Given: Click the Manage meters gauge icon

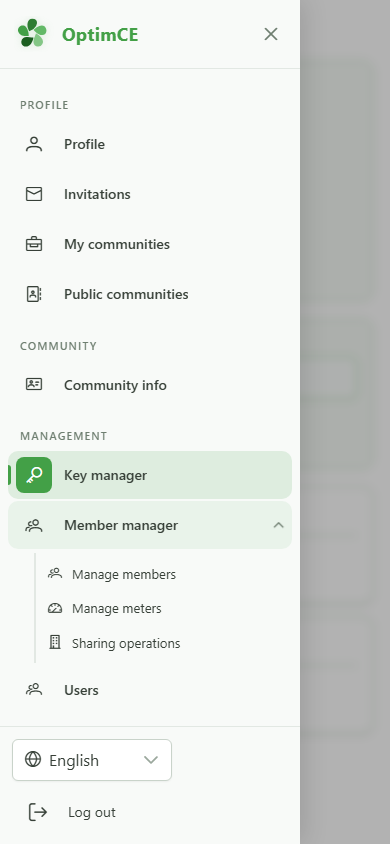Looking at the screenshot, I should pyautogui.click(x=55, y=608).
